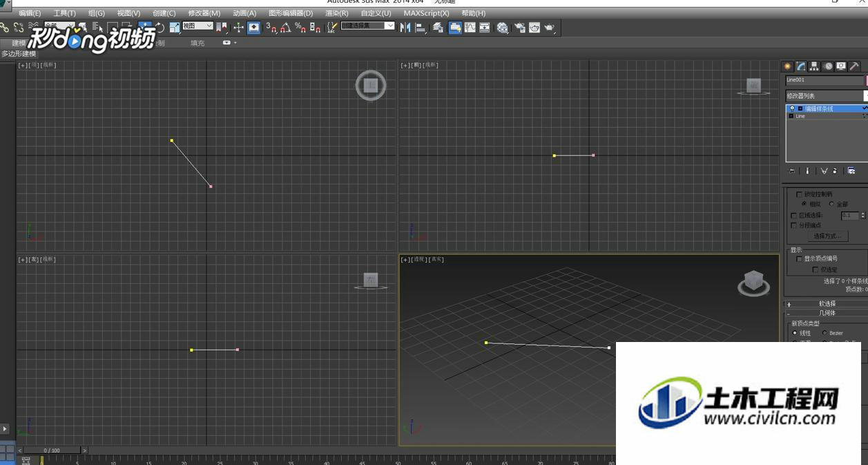Select the 相似 radio button

coord(804,204)
